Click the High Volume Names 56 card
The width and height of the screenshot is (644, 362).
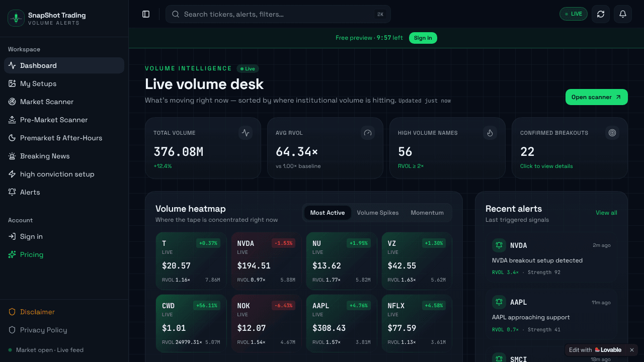click(447, 148)
